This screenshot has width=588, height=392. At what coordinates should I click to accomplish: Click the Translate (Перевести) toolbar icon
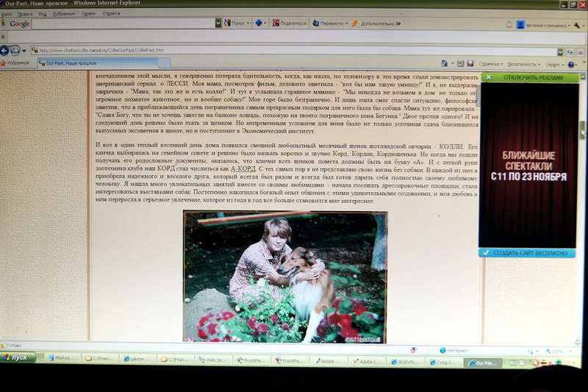pyautogui.click(x=316, y=24)
